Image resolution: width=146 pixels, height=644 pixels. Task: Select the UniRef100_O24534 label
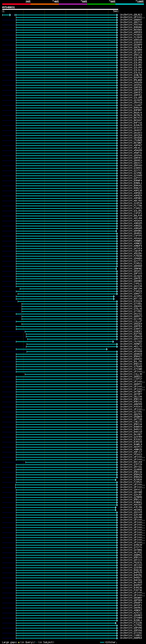point(131,203)
